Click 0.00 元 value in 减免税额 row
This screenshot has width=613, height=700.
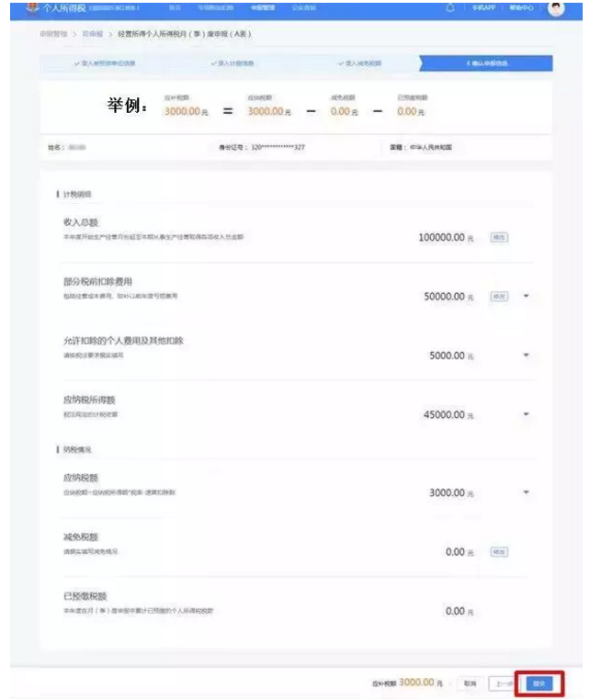coord(460,552)
